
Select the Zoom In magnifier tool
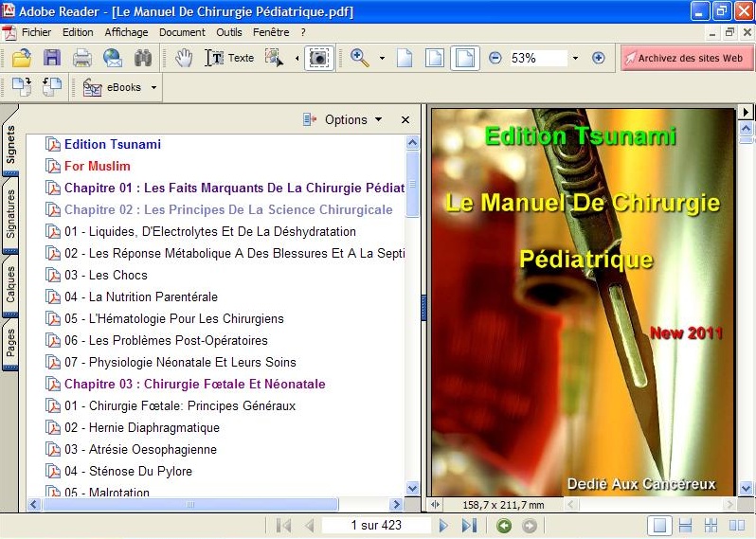[360, 58]
